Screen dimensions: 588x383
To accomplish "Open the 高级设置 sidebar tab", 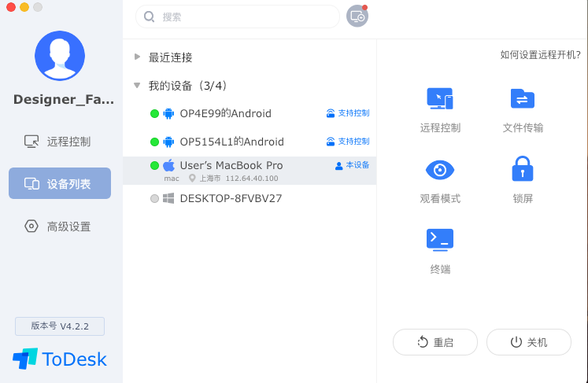I will (60, 226).
